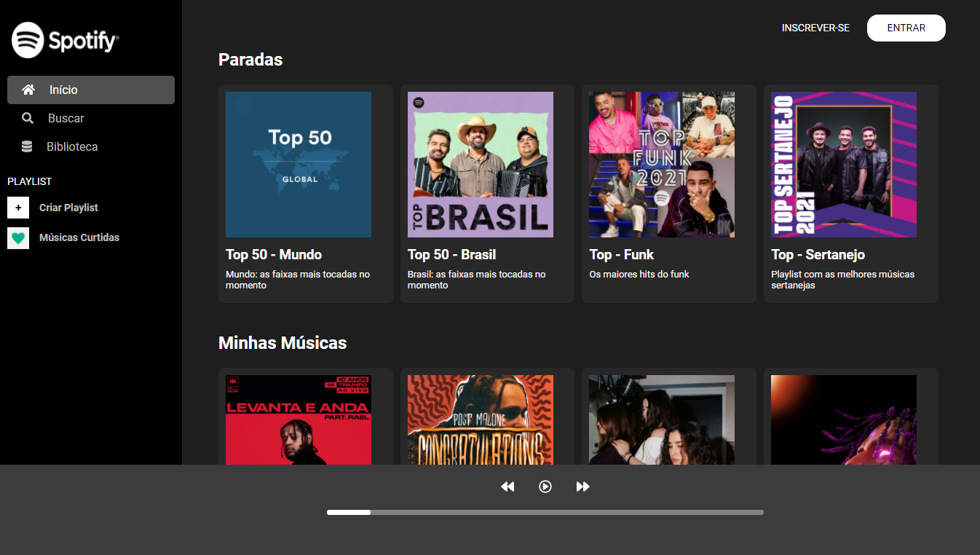Open the Top 50 - Mundo playlist cover

coord(298,164)
